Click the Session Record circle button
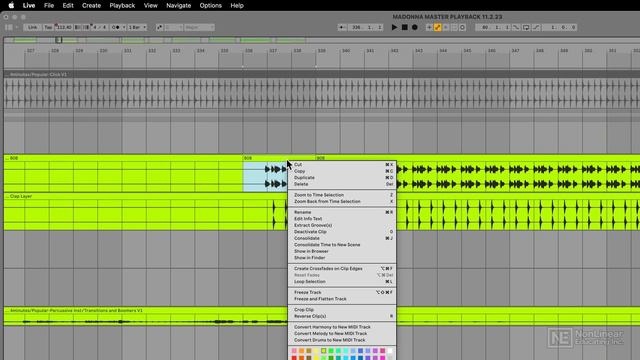This screenshot has height=360, width=640. (x=462, y=27)
